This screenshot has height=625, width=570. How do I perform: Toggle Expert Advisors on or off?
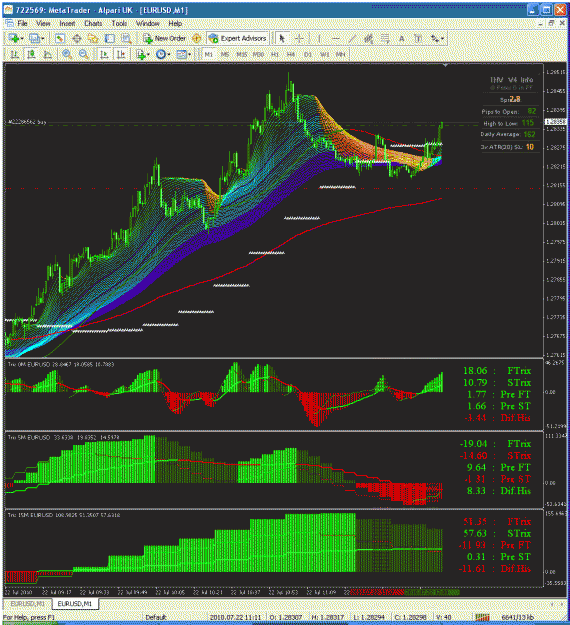coord(238,38)
